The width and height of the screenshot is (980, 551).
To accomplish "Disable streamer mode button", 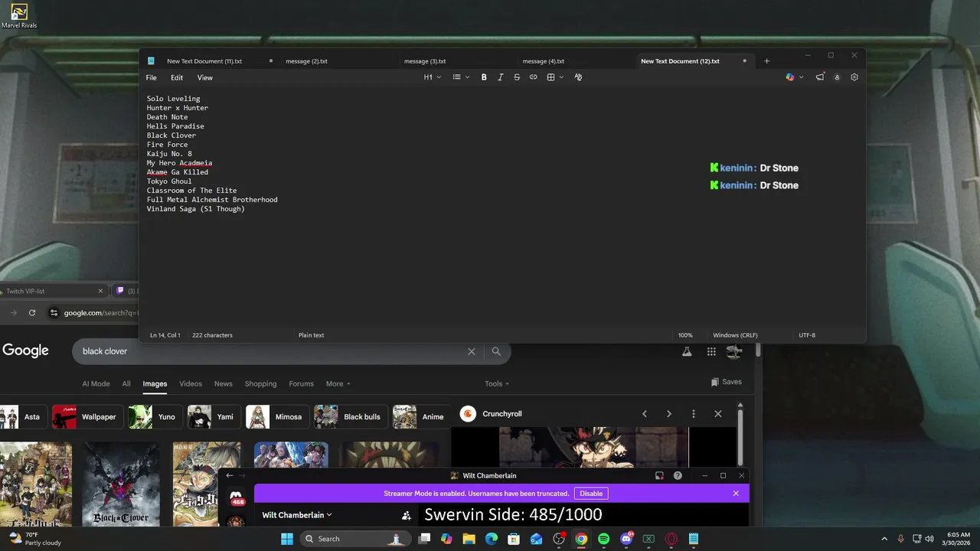I will pyautogui.click(x=591, y=494).
